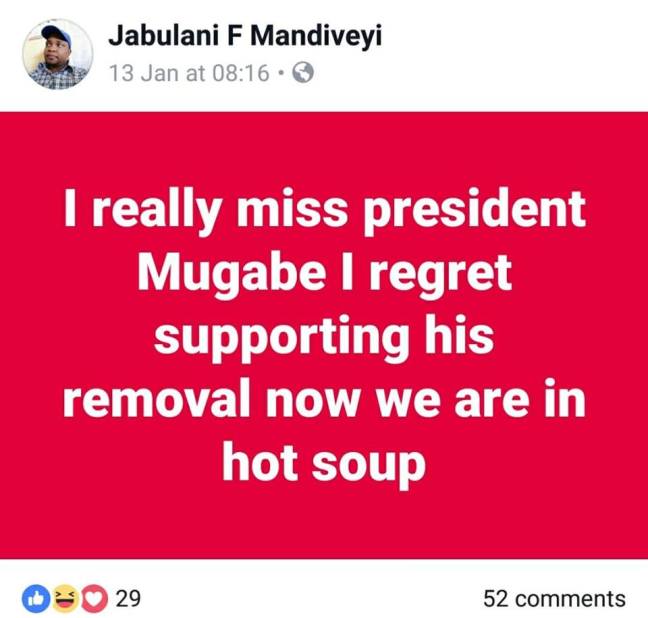648x618 pixels.
Task: Click the empty red background above the post text
Action: 324,149
